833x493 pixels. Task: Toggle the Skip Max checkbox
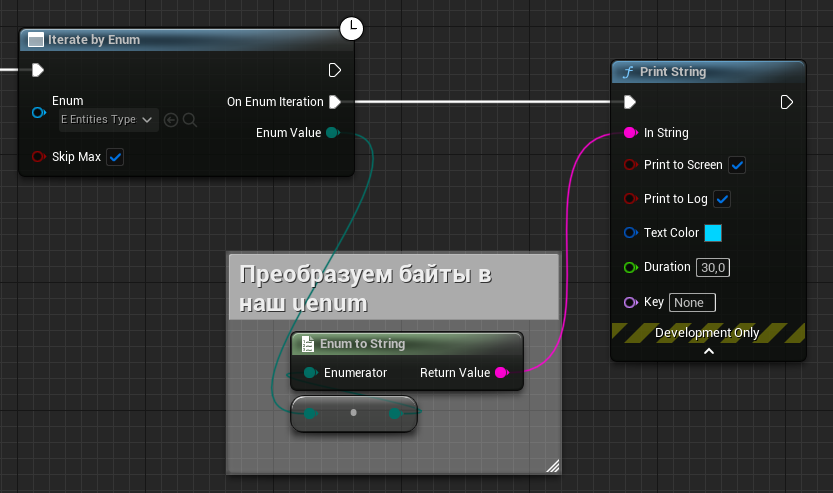click(115, 157)
